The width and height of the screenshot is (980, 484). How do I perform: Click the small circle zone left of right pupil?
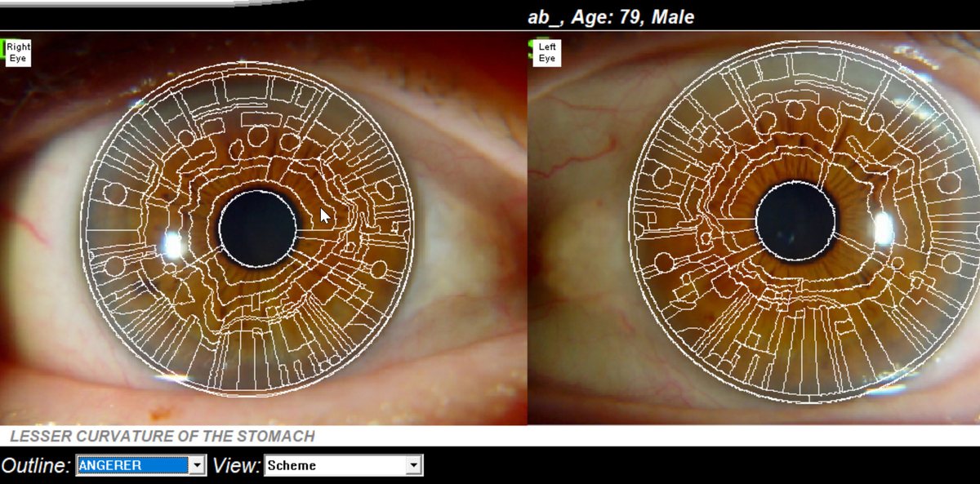(116, 193)
